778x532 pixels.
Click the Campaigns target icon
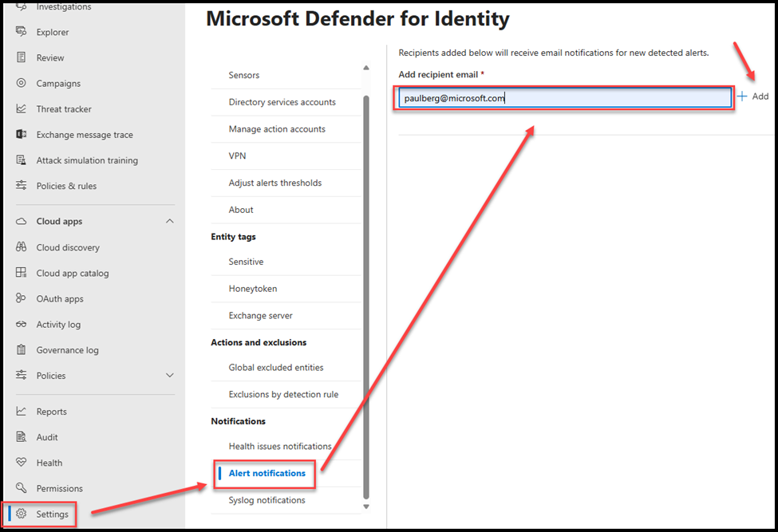tap(21, 83)
